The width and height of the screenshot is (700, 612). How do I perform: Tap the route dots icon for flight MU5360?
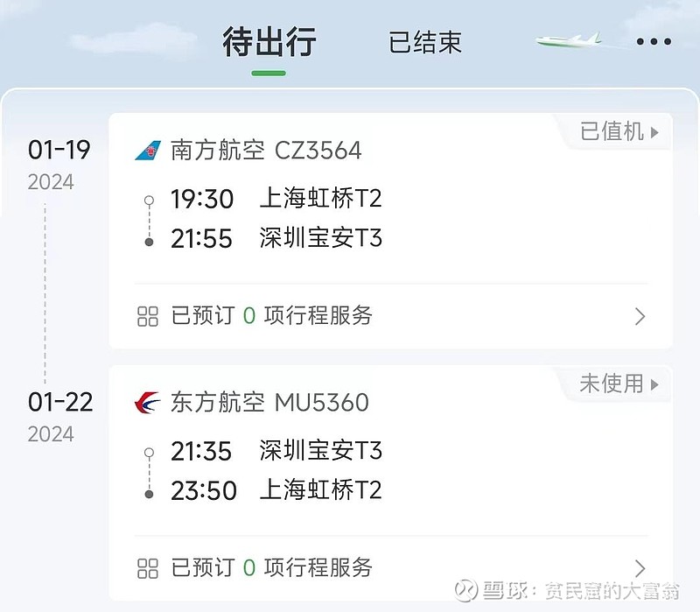[x=149, y=473]
